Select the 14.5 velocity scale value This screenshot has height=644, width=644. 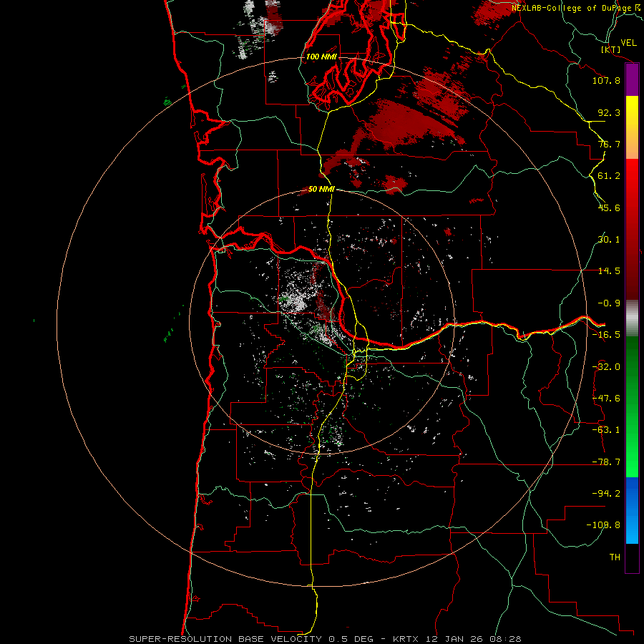(609, 271)
